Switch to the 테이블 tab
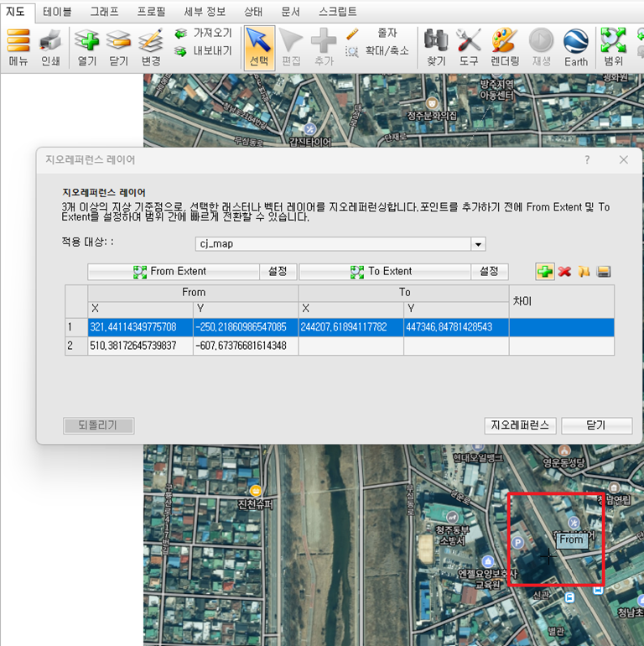The image size is (644, 646). point(57,12)
